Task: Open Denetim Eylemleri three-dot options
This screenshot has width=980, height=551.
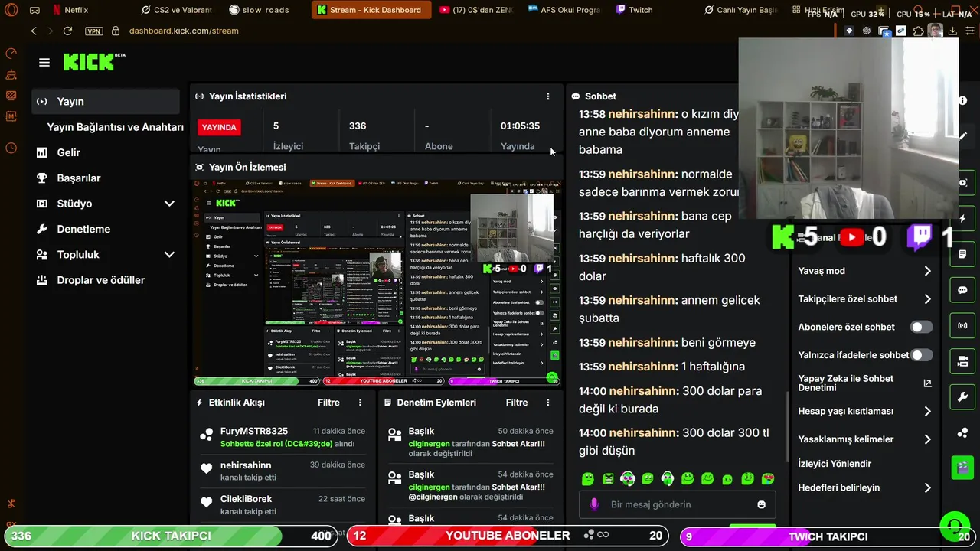Action: tap(547, 403)
